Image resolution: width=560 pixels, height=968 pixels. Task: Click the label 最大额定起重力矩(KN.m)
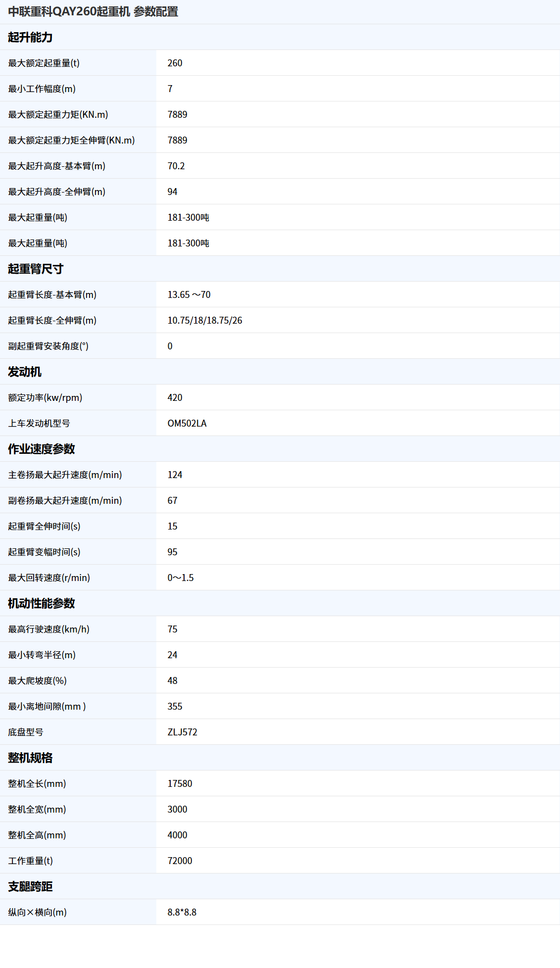click(58, 114)
